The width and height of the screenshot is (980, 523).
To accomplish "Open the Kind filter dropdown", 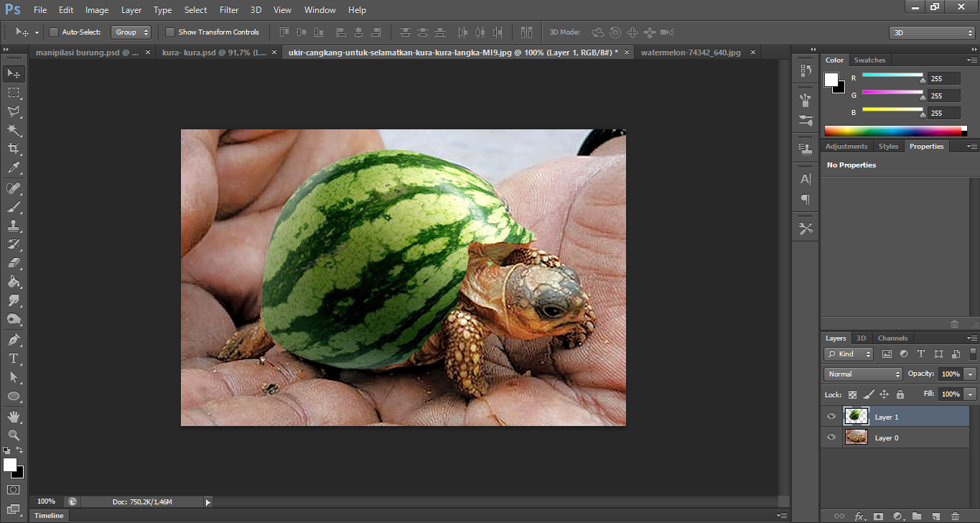I will [x=848, y=353].
